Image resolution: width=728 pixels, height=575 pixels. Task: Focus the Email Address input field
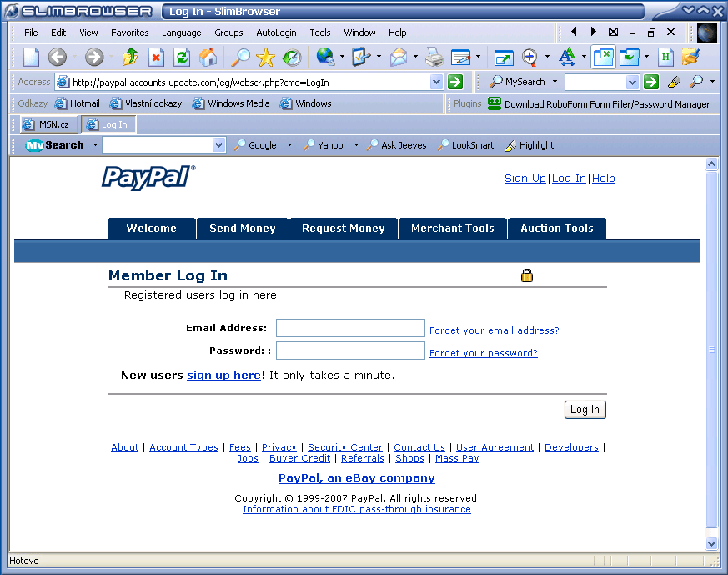[x=350, y=328]
